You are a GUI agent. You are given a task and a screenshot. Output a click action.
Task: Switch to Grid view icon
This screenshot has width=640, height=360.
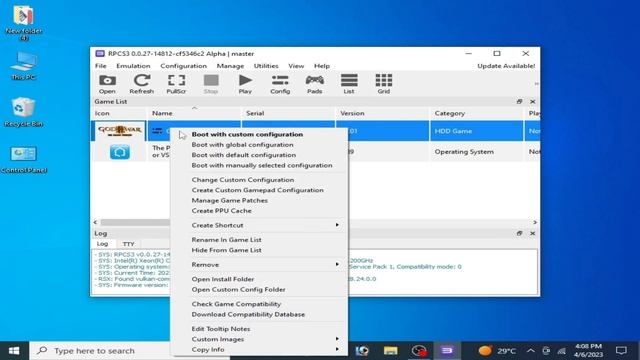(x=384, y=84)
